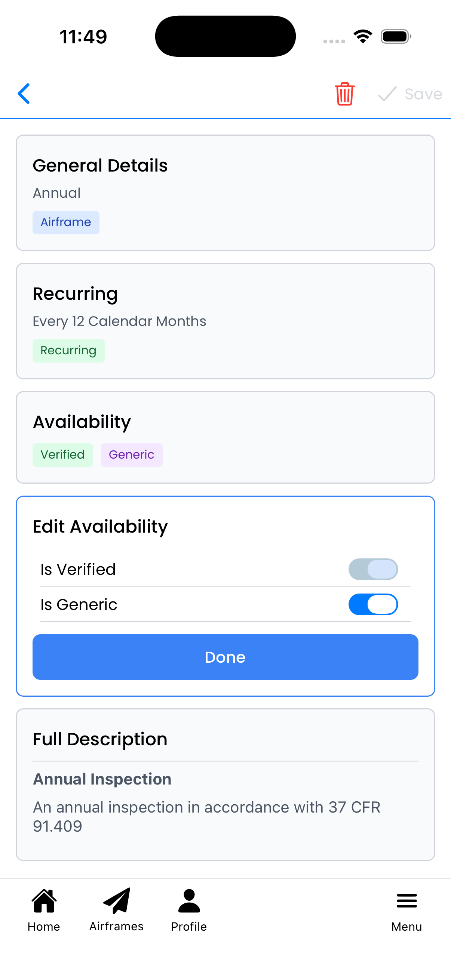Screen dimensions: 451x980
Task: Tap the Save checkmark icon
Action: pyautogui.click(x=387, y=94)
